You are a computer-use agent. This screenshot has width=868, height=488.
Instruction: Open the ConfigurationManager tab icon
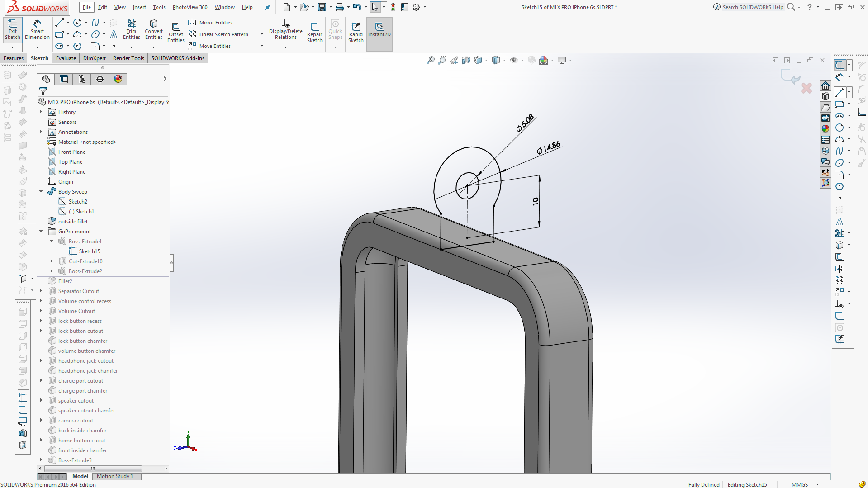pos(82,79)
